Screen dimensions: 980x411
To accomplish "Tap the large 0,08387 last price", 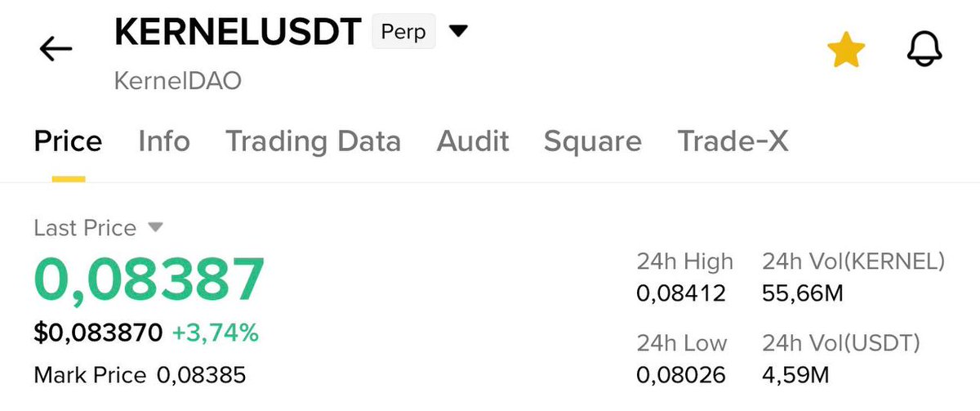I will 149,279.
